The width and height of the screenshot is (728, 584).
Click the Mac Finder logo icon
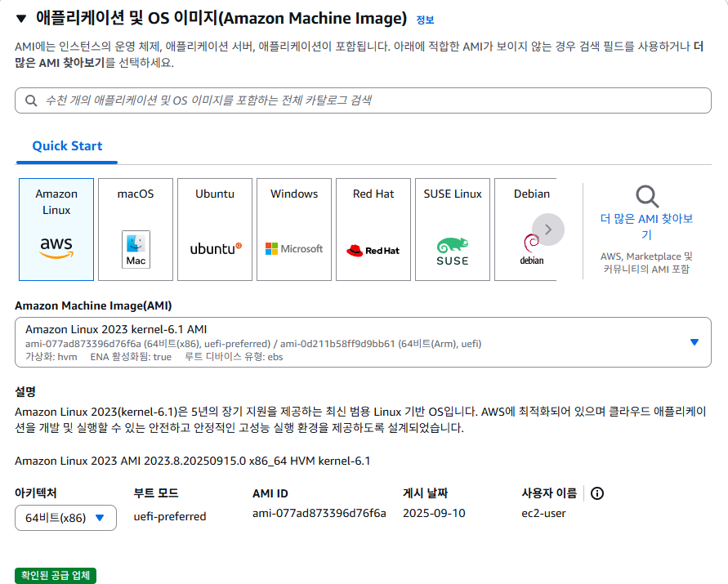point(136,249)
